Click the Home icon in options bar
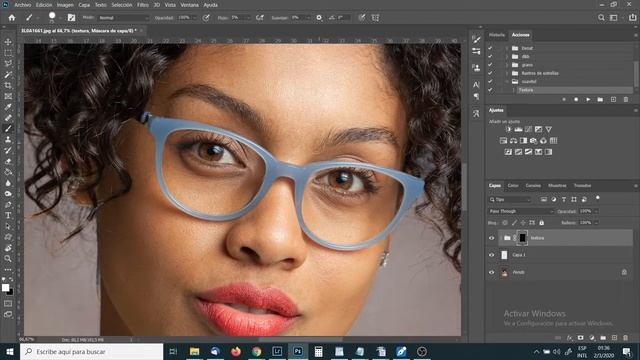640x360 pixels. click(x=12, y=18)
